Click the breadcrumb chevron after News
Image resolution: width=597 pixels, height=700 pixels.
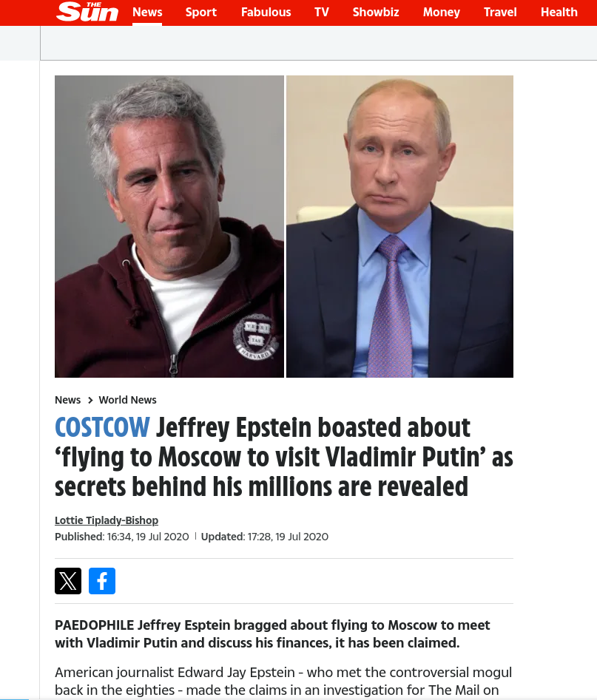coord(90,400)
